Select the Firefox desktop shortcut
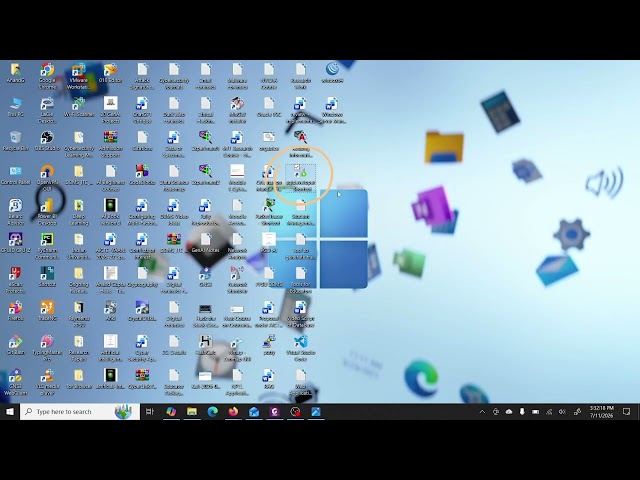The height and width of the screenshot is (480, 640). (x=16, y=310)
